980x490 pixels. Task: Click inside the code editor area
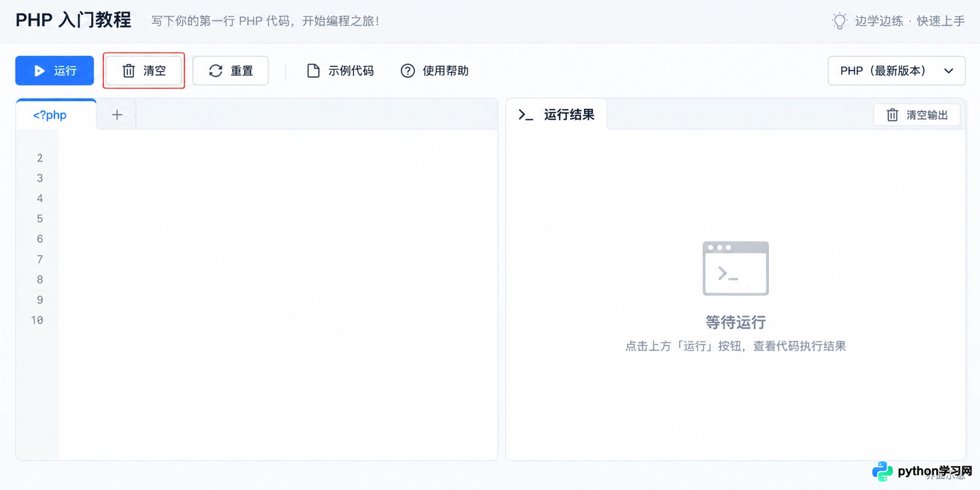(278, 294)
